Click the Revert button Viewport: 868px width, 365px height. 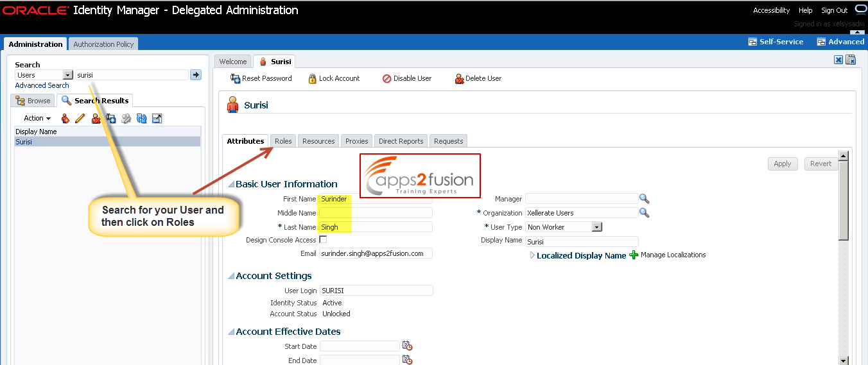[x=821, y=164]
